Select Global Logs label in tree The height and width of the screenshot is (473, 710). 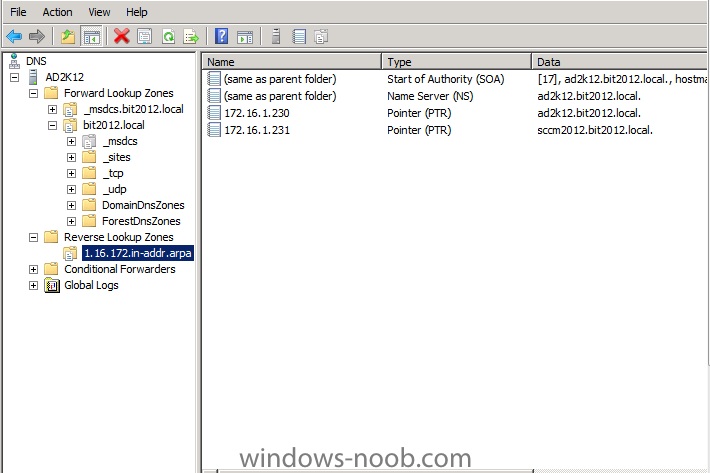pos(91,285)
